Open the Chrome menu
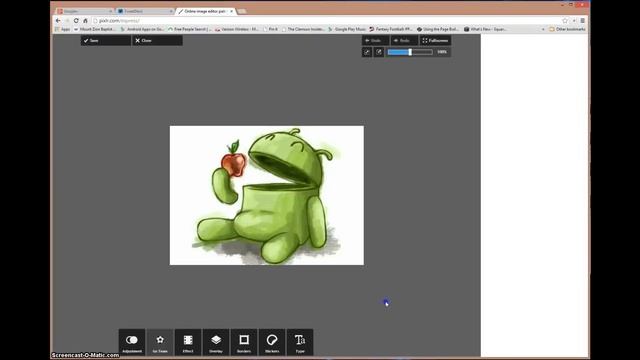 click(x=582, y=20)
